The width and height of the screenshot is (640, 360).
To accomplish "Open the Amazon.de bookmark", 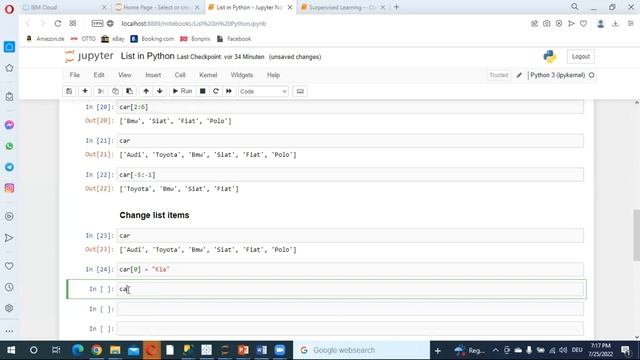I will coord(45,39).
